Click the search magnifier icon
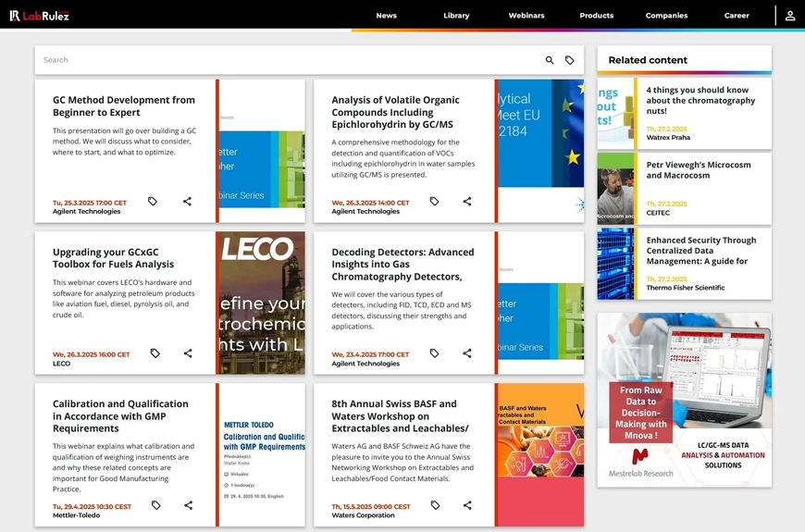This screenshot has width=805, height=532. (x=550, y=60)
